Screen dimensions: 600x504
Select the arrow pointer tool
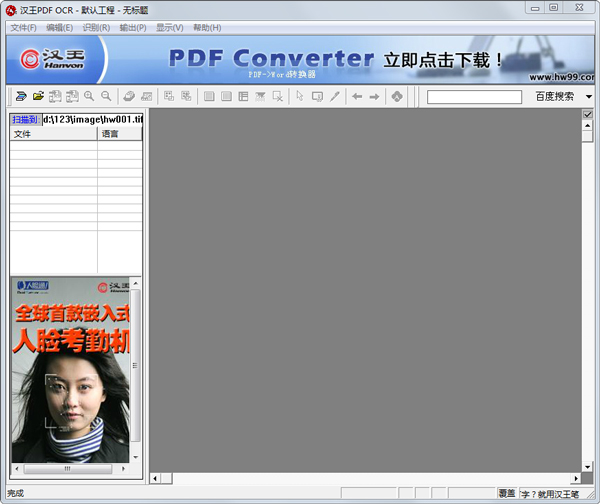pyautogui.click(x=300, y=96)
